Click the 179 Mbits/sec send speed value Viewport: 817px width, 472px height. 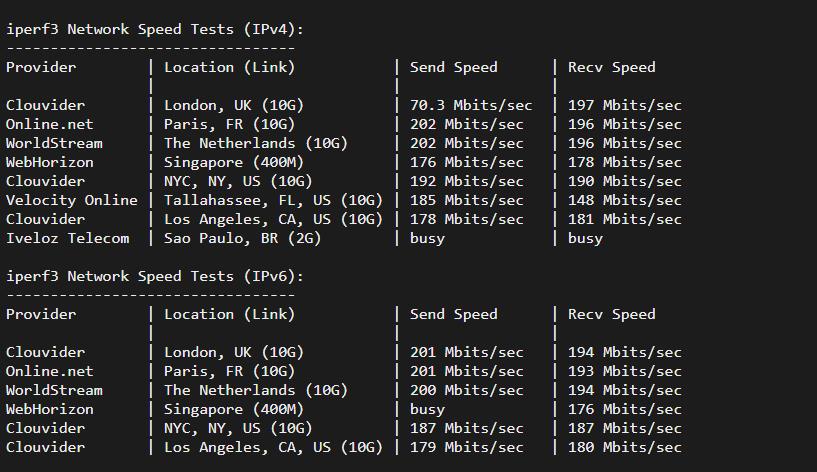pyautogui.click(x=467, y=447)
